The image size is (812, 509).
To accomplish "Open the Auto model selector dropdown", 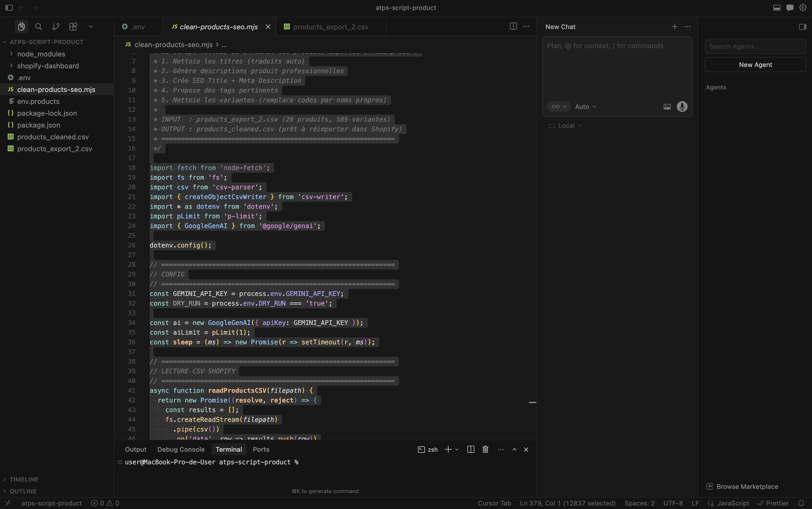I will point(585,106).
